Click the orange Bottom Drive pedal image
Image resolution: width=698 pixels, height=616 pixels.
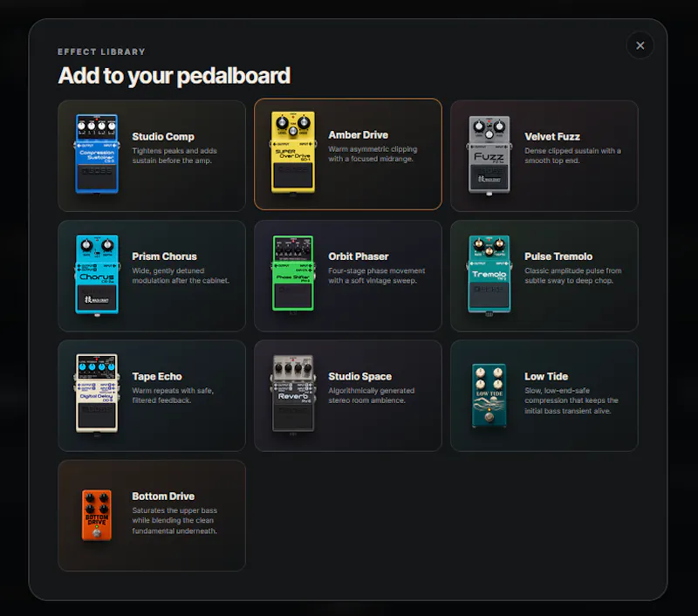(x=97, y=516)
